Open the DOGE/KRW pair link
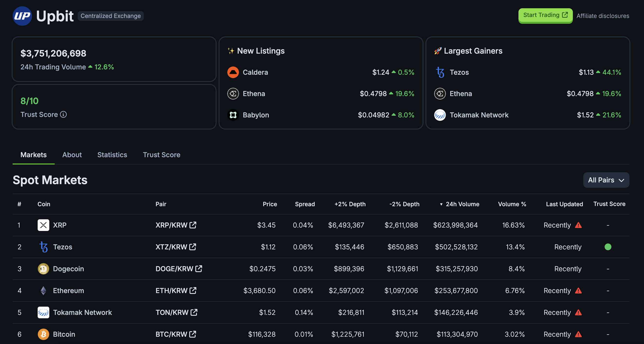The width and height of the screenshot is (644, 344). click(174, 269)
